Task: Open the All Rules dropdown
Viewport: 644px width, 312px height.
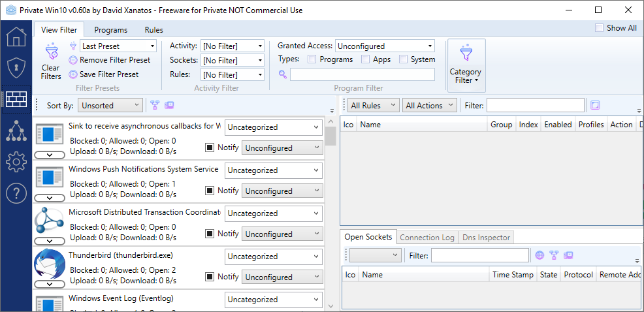Action: [x=374, y=105]
